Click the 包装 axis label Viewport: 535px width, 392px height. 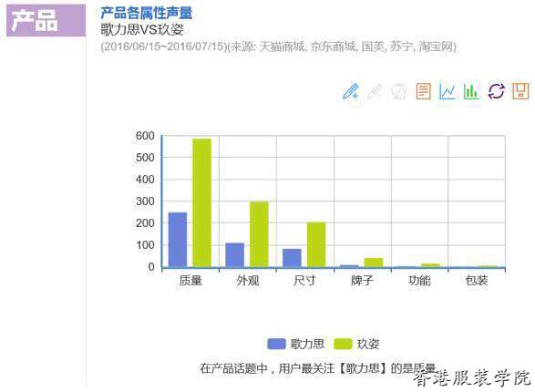pos(477,281)
